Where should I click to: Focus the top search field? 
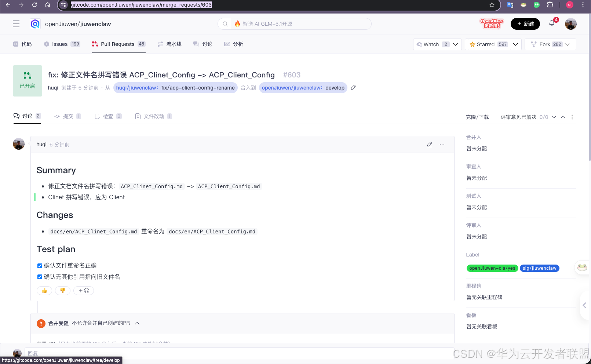pyautogui.click(x=295, y=24)
